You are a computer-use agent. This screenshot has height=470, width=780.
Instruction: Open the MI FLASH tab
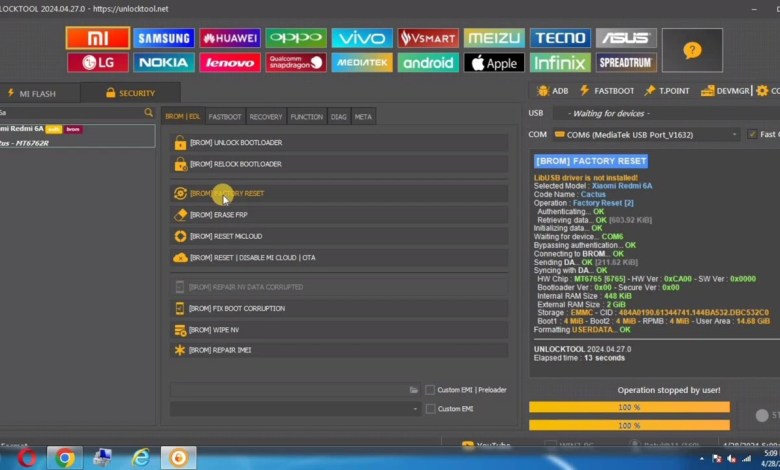37,93
